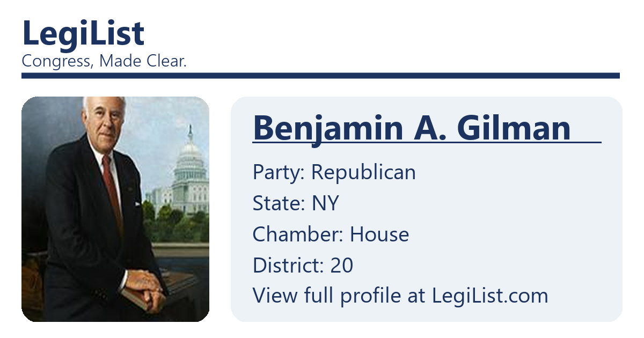Viewport: 644px width, 338px height.
Task: Click the LegiList logo title
Action: coord(83,33)
